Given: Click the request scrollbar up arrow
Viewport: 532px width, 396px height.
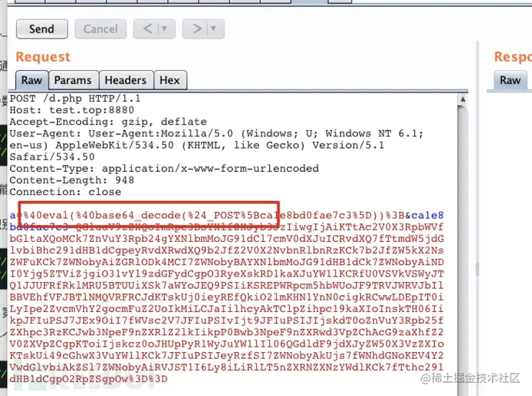Looking at the screenshot, I should [x=463, y=99].
